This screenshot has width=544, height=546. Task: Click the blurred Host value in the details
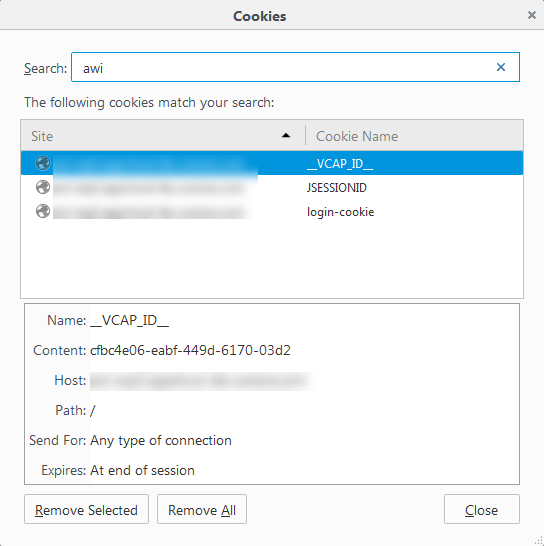200,381
